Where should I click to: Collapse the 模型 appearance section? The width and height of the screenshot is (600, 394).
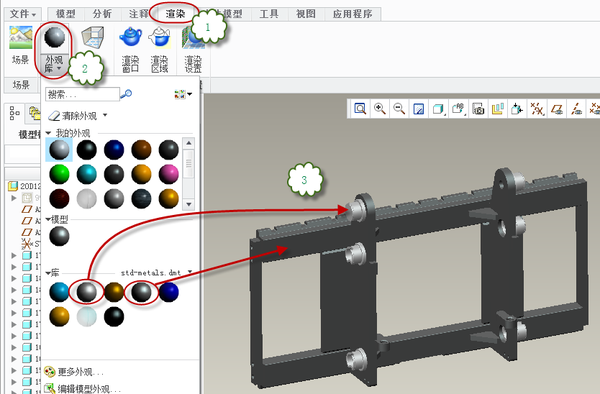tap(48, 219)
